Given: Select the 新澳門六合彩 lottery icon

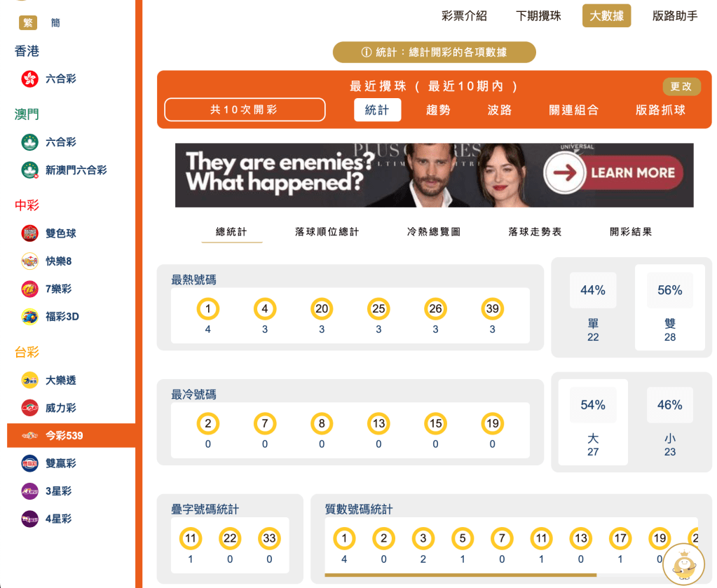Looking at the screenshot, I should pyautogui.click(x=29, y=170).
